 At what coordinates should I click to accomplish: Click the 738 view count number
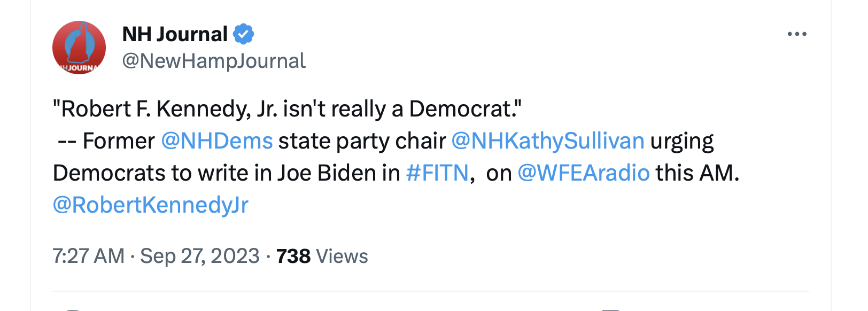click(293, 256)
